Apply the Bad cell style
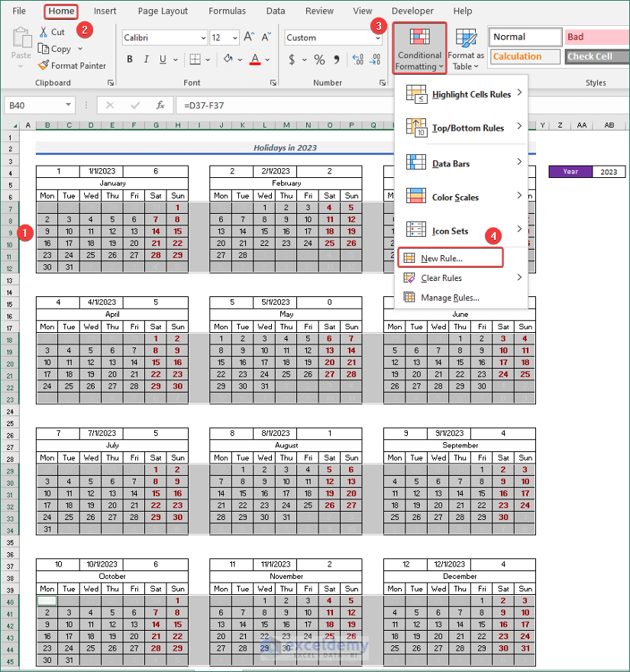The width and height of the screenshot is (630, 672). tap(597, 37)
